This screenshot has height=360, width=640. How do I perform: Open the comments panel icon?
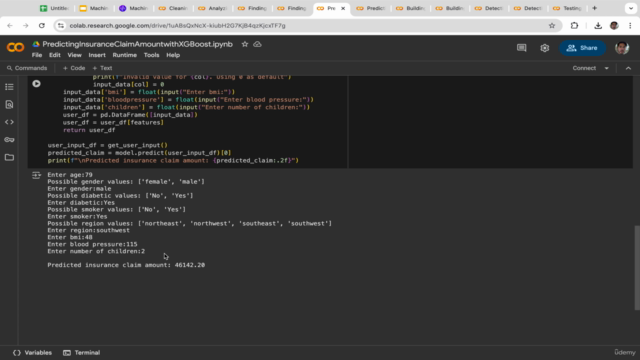point(522,48)
